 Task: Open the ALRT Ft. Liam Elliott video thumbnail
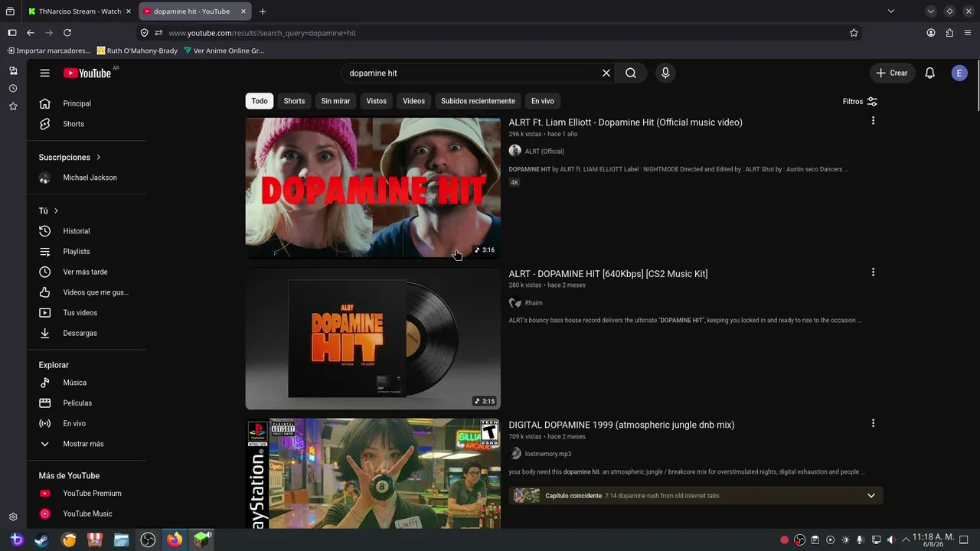tap(373, 187)
